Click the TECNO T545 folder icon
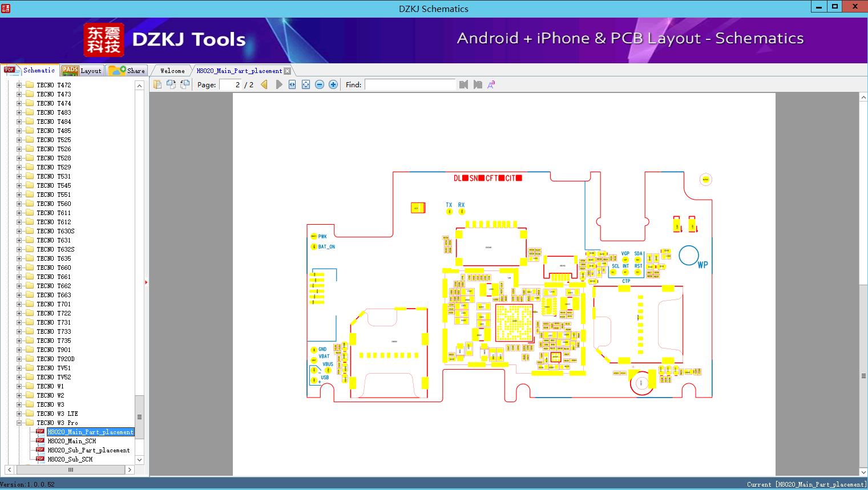The height and width of the screenshot is (490, 868). 30,185
